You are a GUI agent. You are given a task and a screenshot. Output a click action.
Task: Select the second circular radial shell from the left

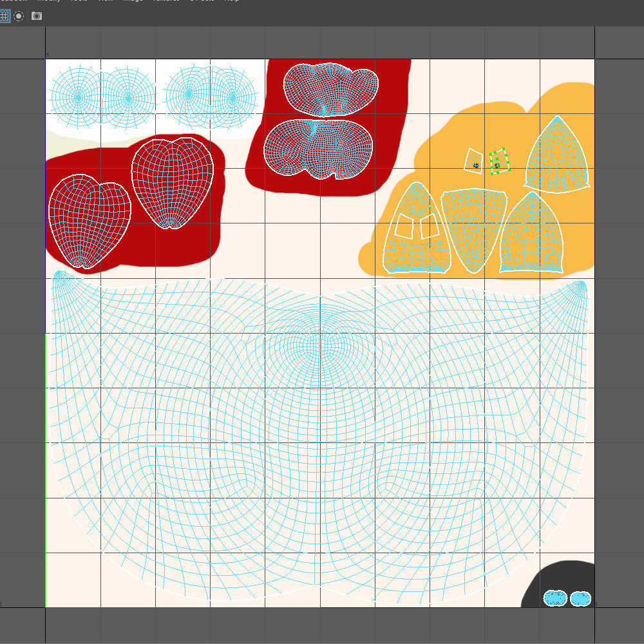(128, 98)
